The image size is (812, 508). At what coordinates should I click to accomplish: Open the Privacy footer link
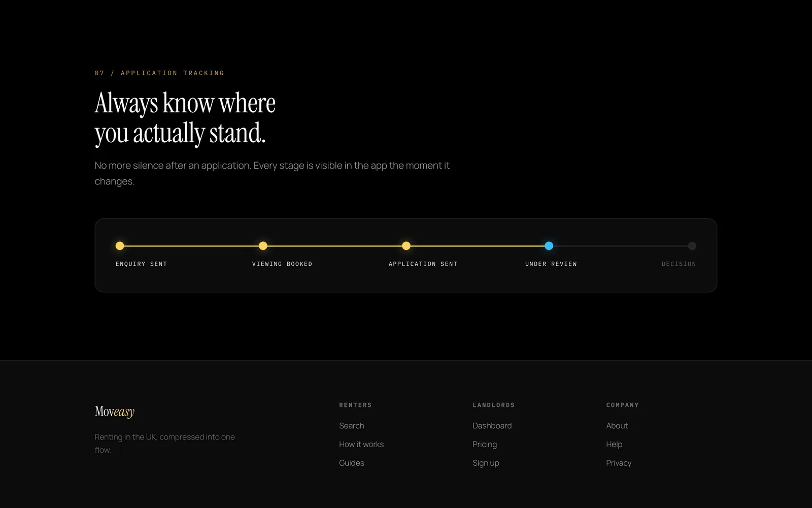[x=619, y=463]
